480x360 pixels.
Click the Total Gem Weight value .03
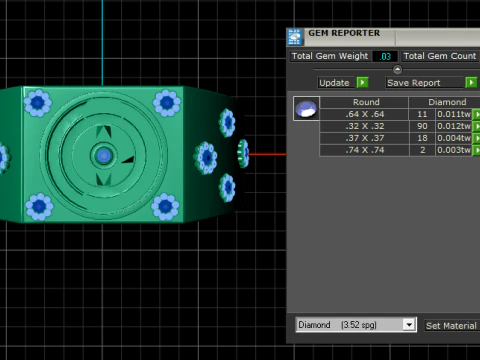point(385,56)
